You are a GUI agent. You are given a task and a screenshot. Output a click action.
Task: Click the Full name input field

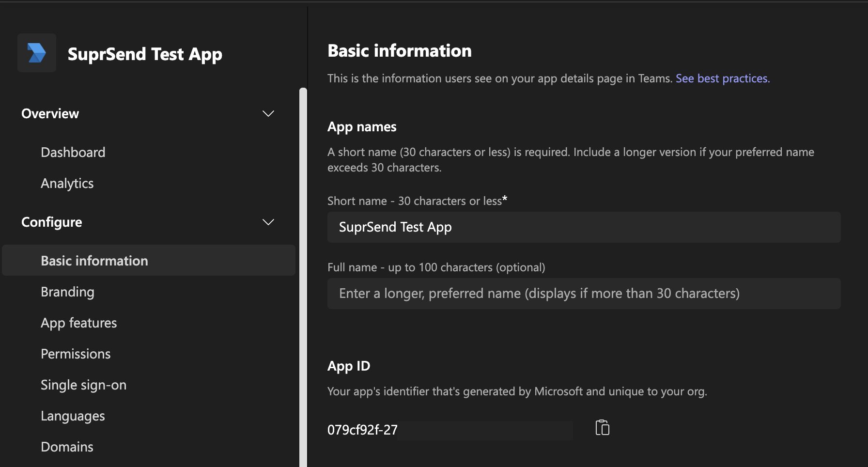click(x=584, y=293)
